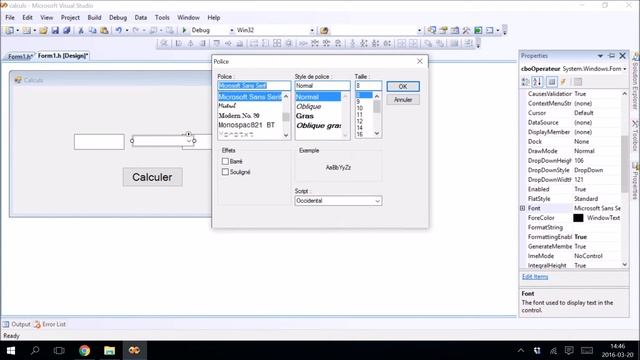The height and width of the screenshot is (360, 640).
Task: Click the Taille size input field
Action: 368,86
